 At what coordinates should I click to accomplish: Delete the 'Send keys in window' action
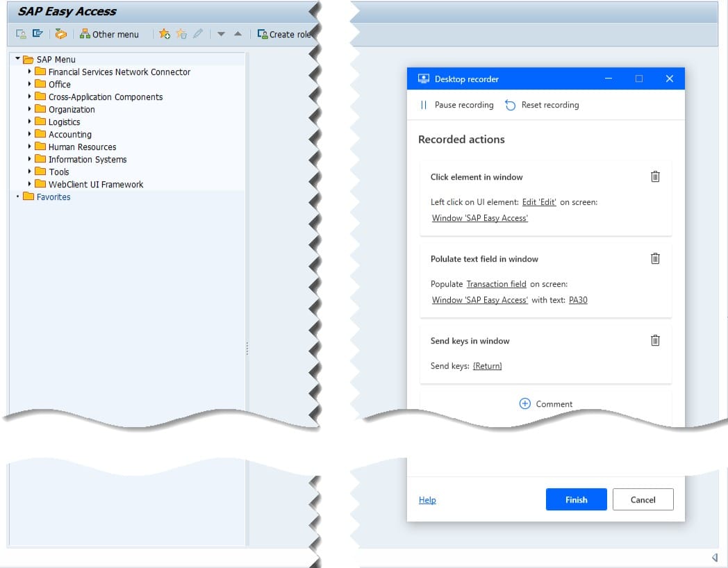[x=654, y=340]
